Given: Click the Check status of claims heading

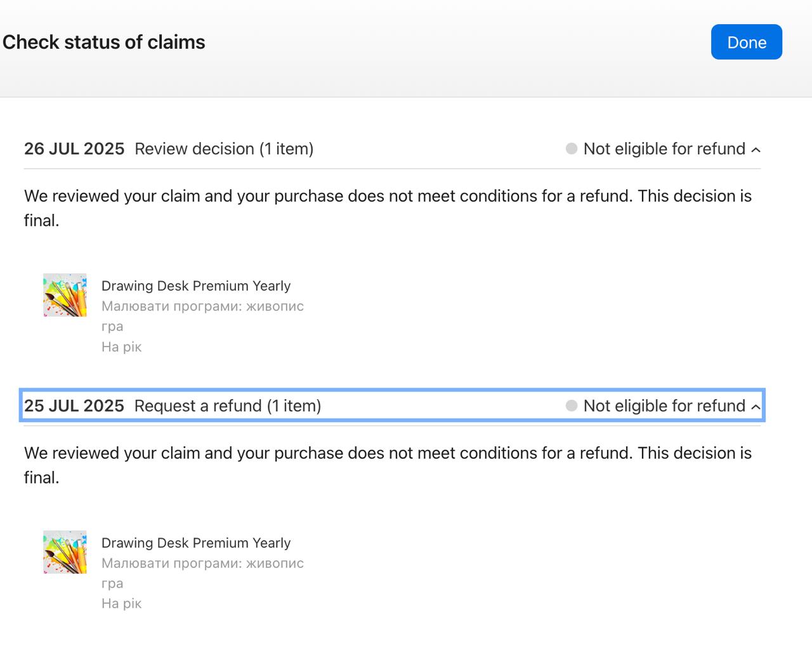Looking at the screenshot, I should click(x=104, y=42).
